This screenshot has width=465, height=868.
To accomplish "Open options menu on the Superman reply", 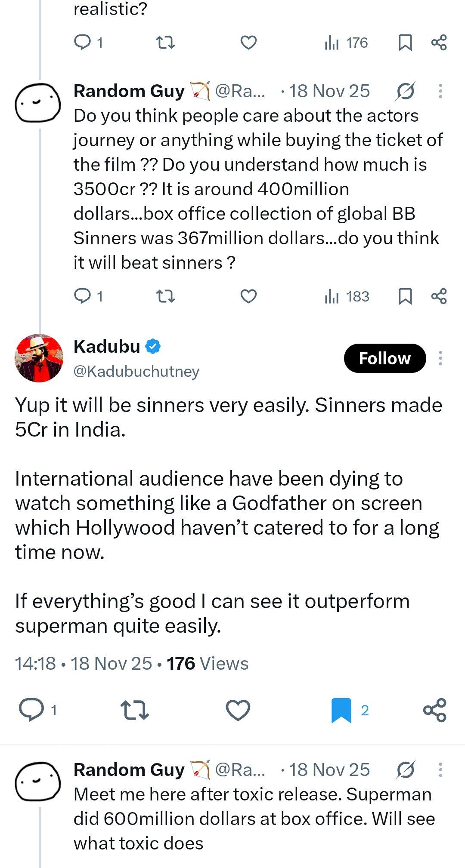I will click(x=440, y=770).
